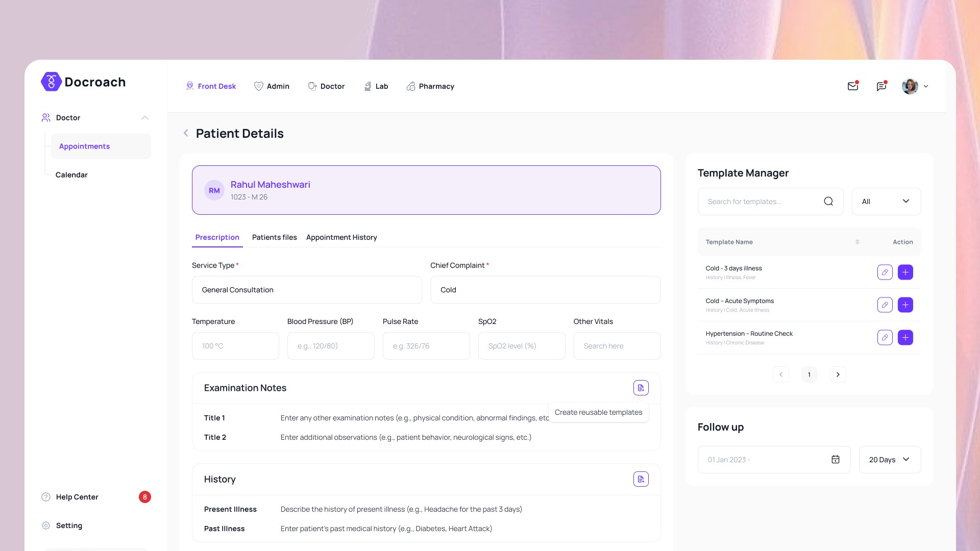980x551 pixels.
Task: Click template icon in Examination Notes
Action: [x=641, y=388]
